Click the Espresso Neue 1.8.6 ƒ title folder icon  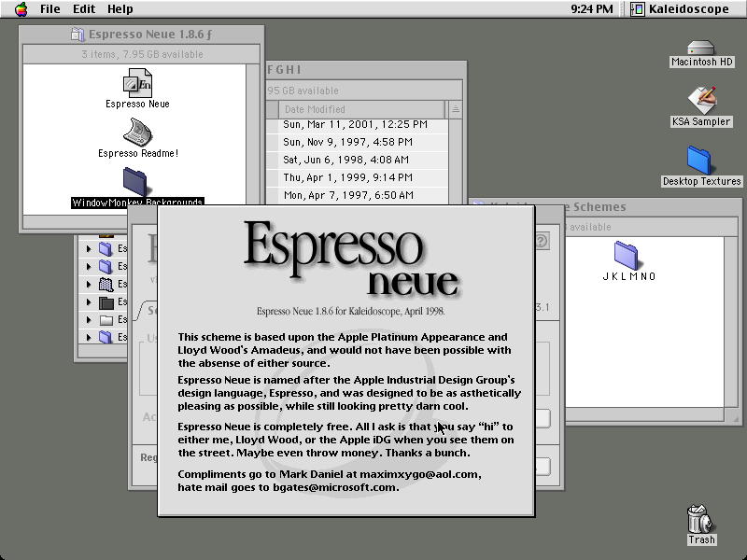pyautogui.click(x=78, y=35)
